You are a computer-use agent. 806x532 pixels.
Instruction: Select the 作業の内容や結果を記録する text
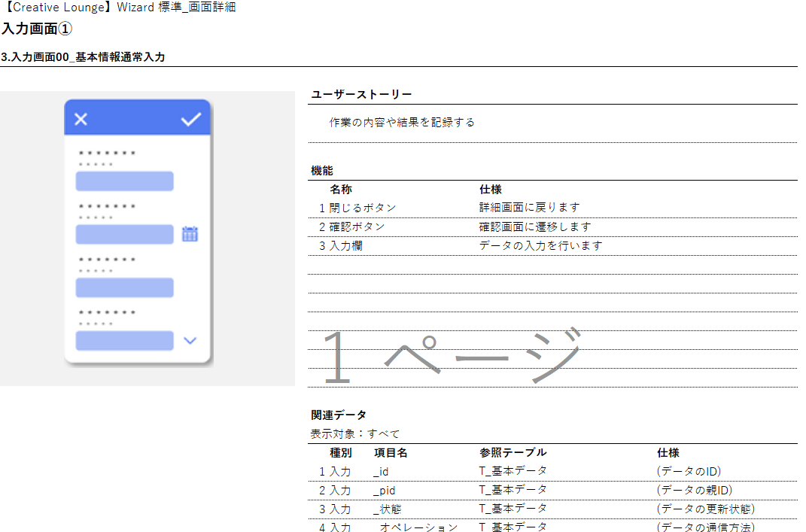coord(402,122)
